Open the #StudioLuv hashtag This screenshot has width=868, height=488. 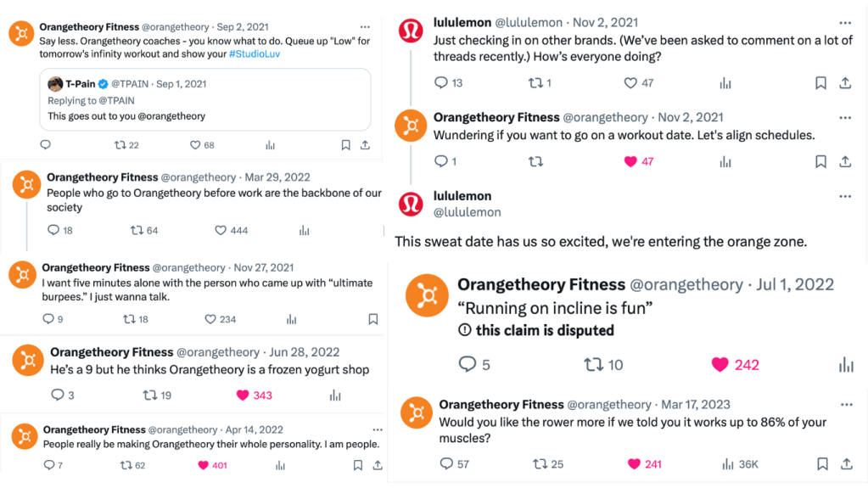(254, 53)
